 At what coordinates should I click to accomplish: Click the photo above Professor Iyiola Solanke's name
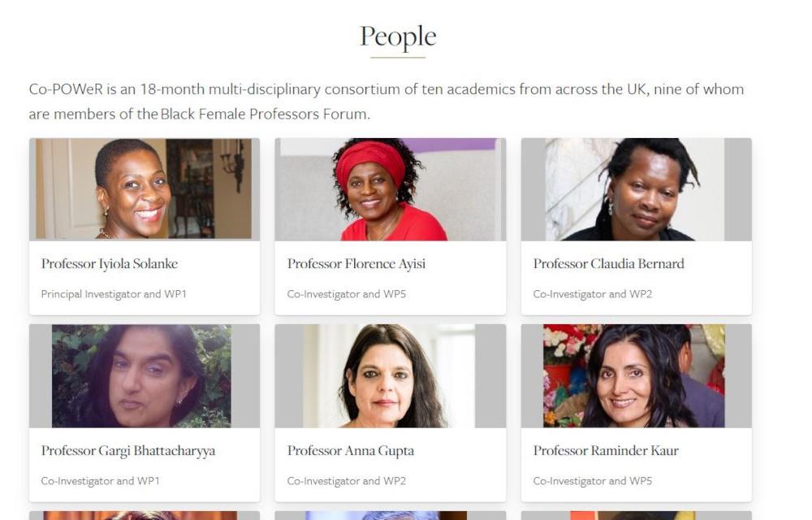point(145,189)
